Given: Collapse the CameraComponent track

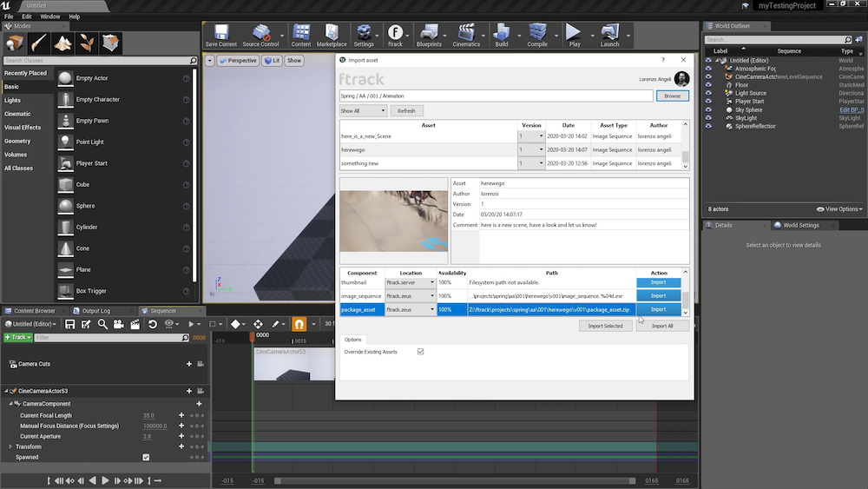Looking at the screenshot, I should (10, 404).
